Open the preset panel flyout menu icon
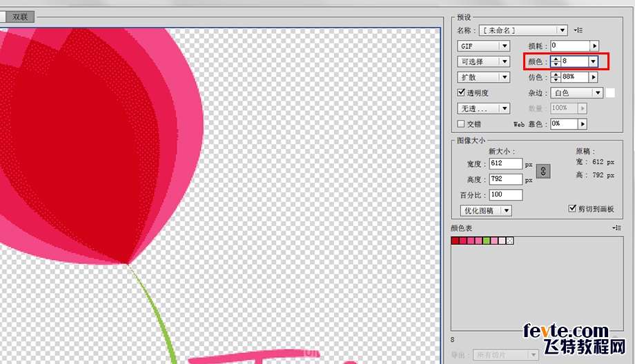 pyautogui.click(x=578, y=30)
